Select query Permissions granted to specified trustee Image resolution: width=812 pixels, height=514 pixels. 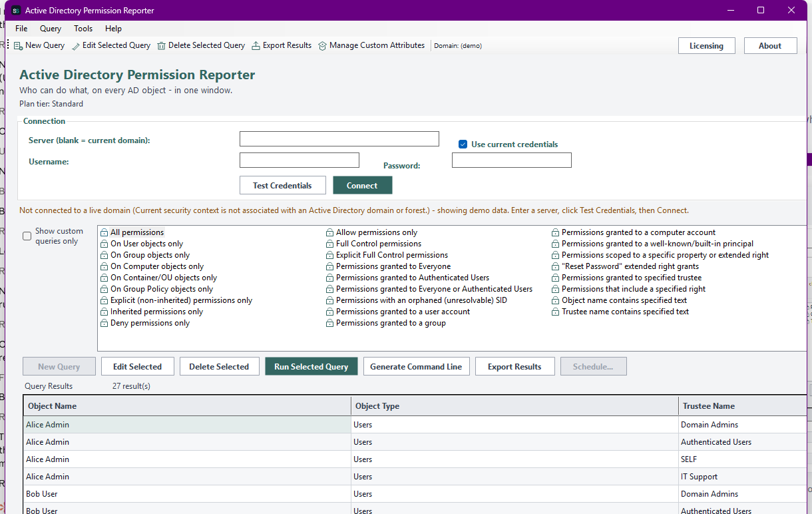(632, 278)
